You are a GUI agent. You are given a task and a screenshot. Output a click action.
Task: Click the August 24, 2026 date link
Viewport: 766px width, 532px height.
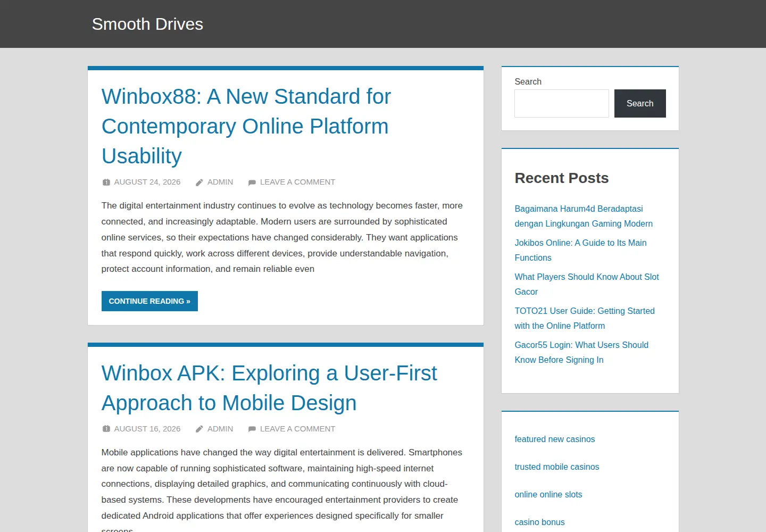click(x=147, y=182)
